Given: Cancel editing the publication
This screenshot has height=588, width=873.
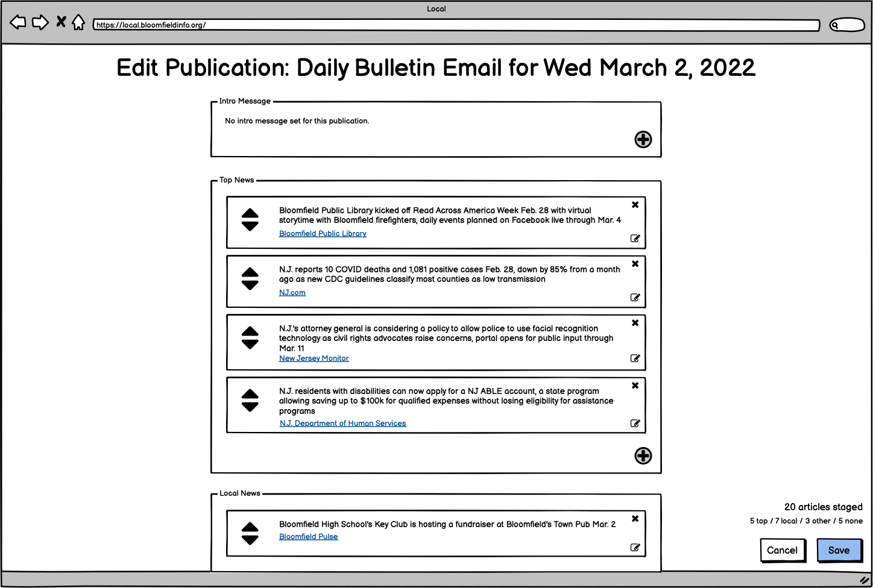Looking at the screenshot, I should pyautogui.click(x=782, y=550).
